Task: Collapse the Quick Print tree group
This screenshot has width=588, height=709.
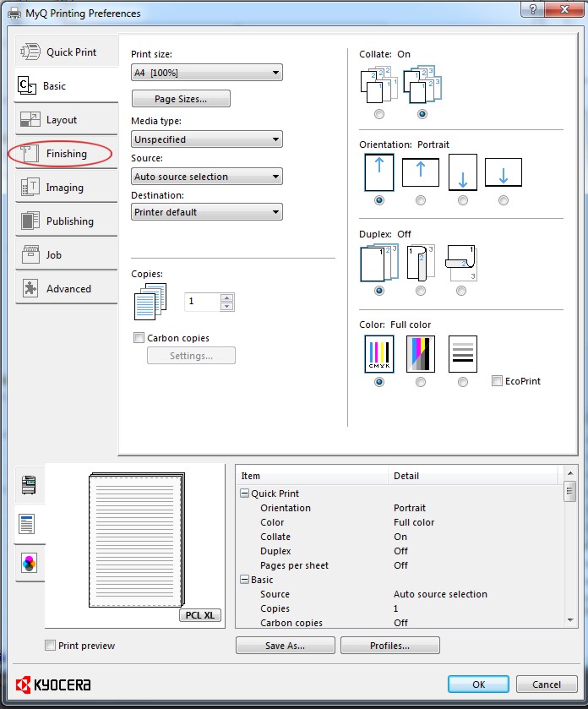Action: [x=245, y=494]
